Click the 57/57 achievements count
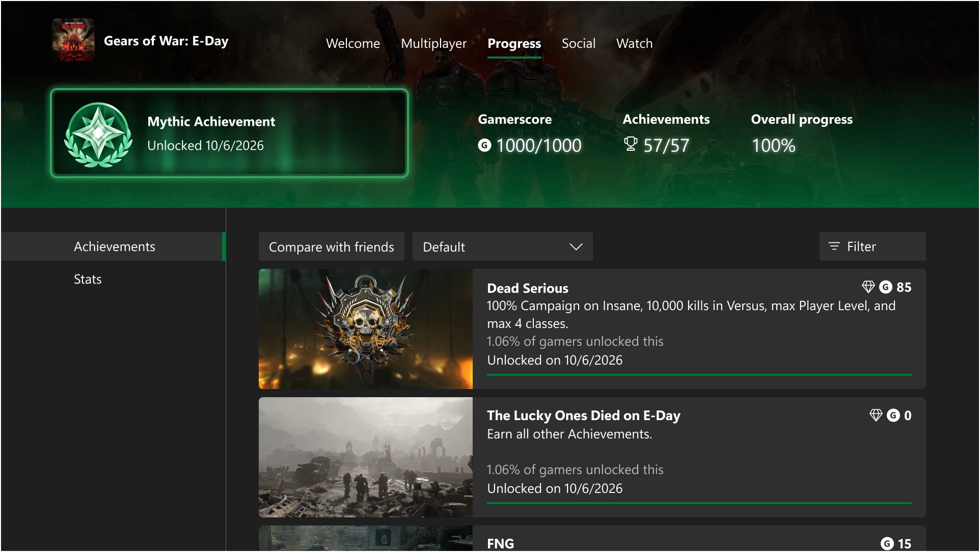 [x=666, y=146]
